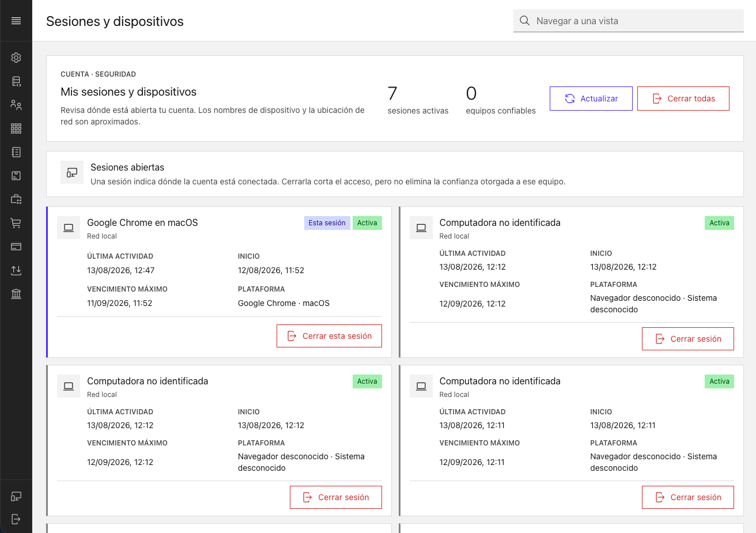Click Cerrar todas to end all sessions

coord(683,99)
